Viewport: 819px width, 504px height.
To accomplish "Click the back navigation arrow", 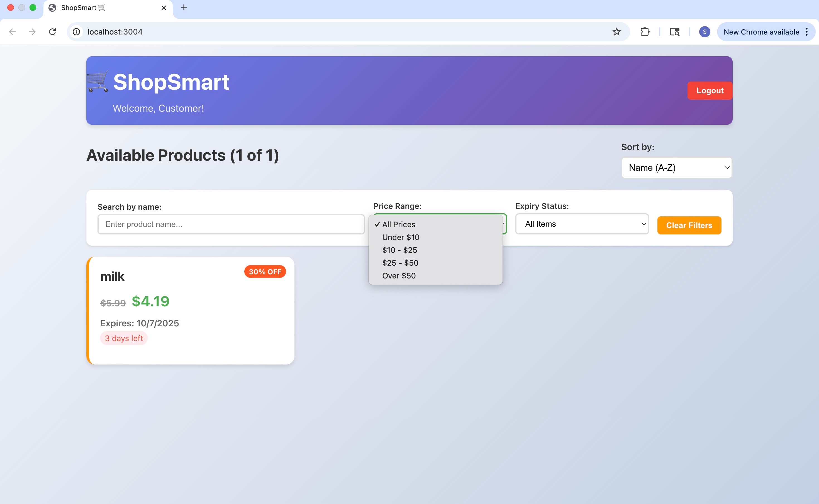I will (12, 32).
